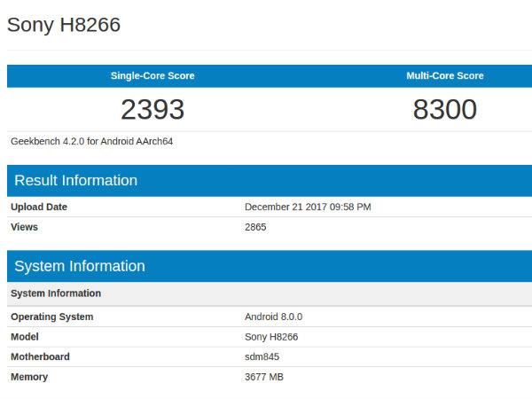532x399 pixels.
Task: Select the Upload Date label
Action: [39, 207]
